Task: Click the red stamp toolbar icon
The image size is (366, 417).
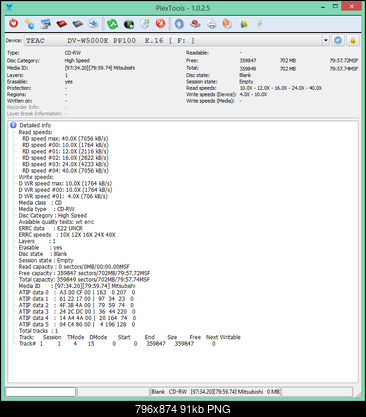Action: [195, 24]
